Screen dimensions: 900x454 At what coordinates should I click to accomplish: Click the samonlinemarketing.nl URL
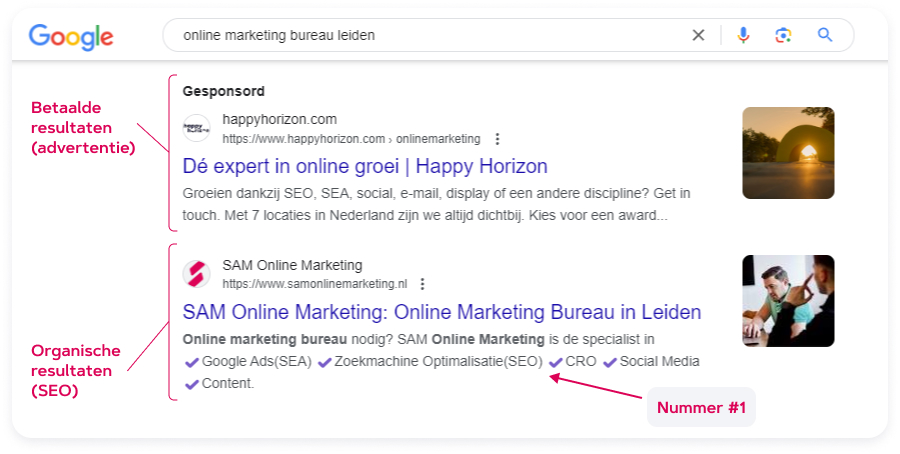point(315,284)
